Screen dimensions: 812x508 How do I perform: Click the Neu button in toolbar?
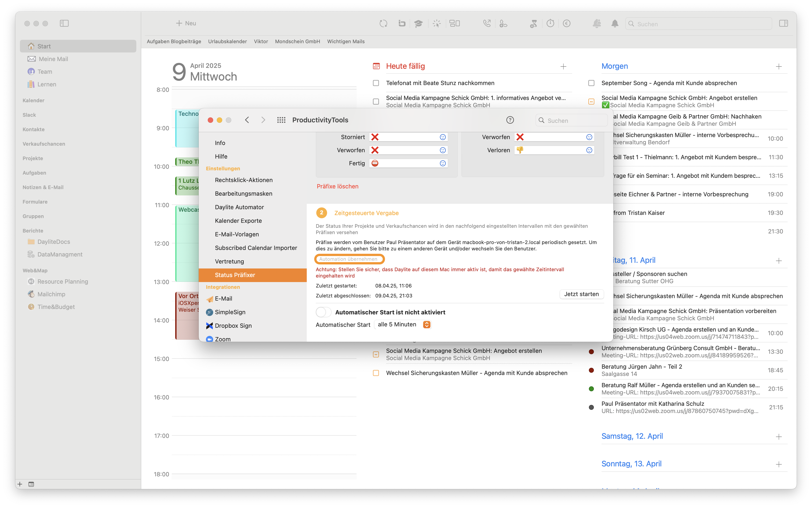[186, 23]
